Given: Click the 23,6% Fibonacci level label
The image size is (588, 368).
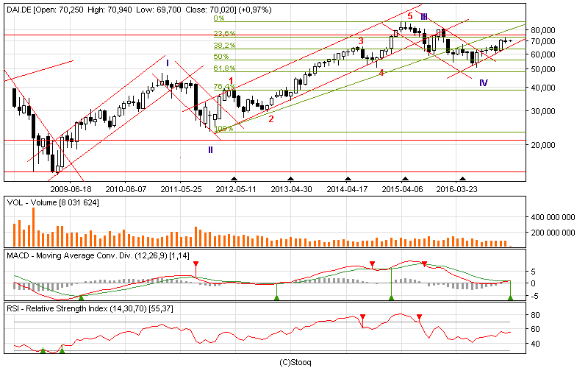Looking at the screenshot, I should click(x=225, y=33).
